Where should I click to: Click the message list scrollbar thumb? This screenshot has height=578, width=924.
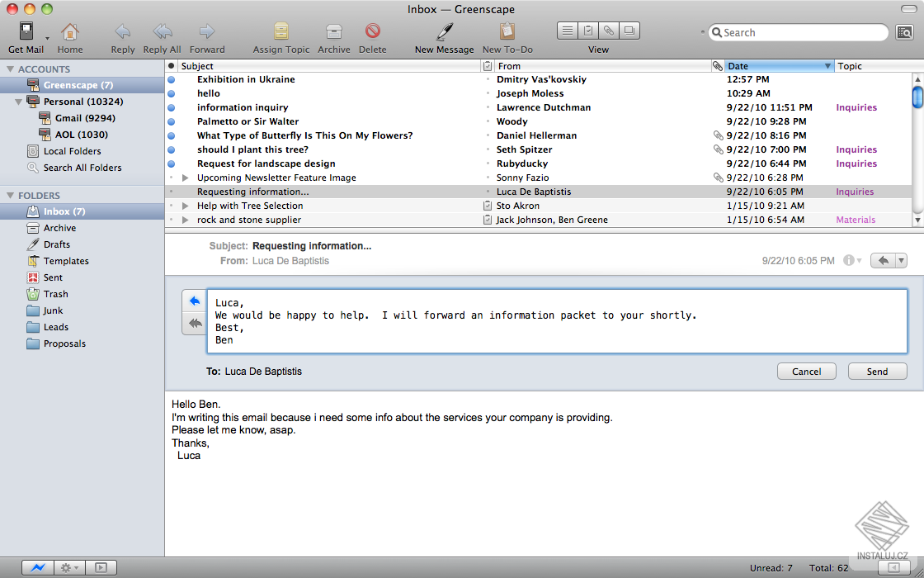pyautogui.click(x=917, y=97)
